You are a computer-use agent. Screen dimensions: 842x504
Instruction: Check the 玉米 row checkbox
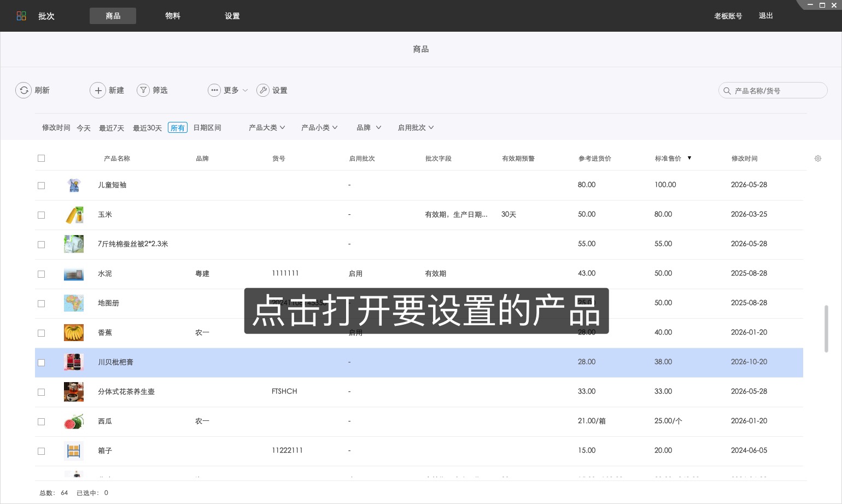41,215
